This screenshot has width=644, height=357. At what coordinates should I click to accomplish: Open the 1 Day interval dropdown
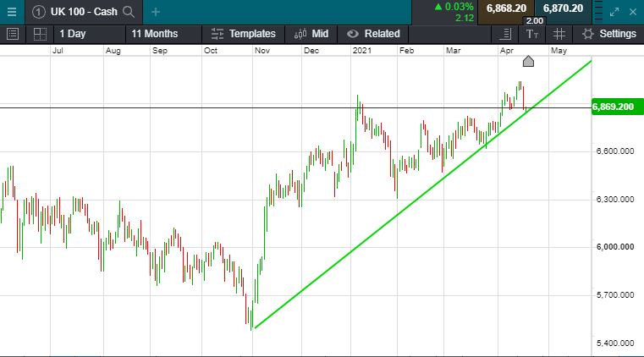(73, 34)
